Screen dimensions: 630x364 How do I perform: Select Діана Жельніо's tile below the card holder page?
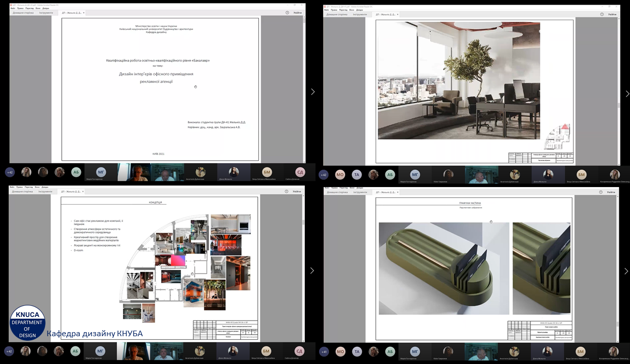(547, 352)
